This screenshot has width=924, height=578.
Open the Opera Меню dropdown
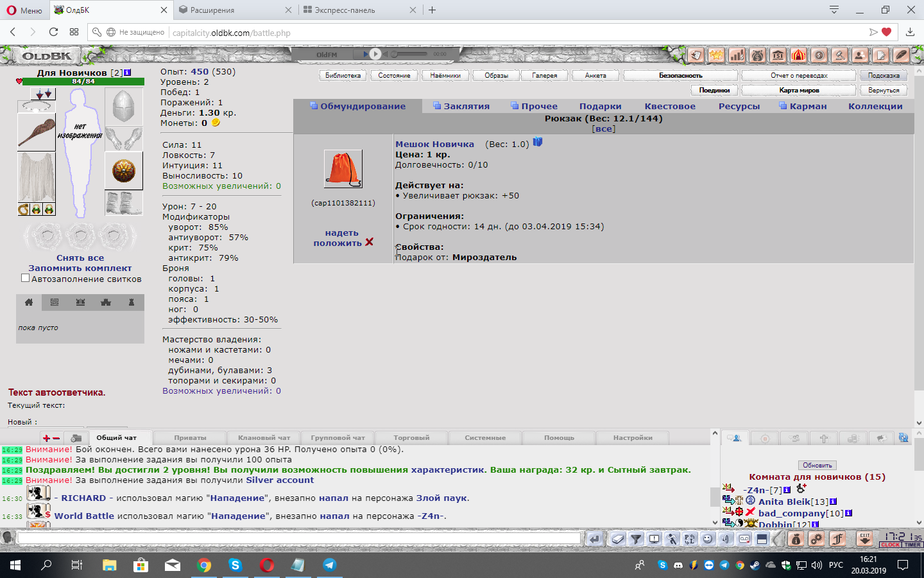tap(24, 10)
